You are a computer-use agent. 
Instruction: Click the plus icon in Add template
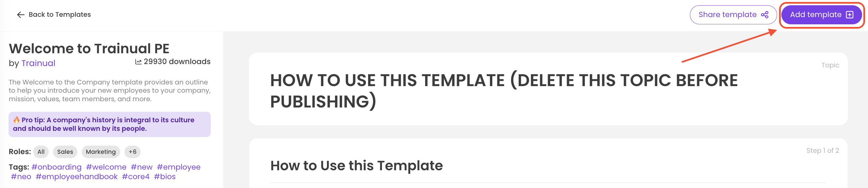pyautogui.click(x=850, y=15)
